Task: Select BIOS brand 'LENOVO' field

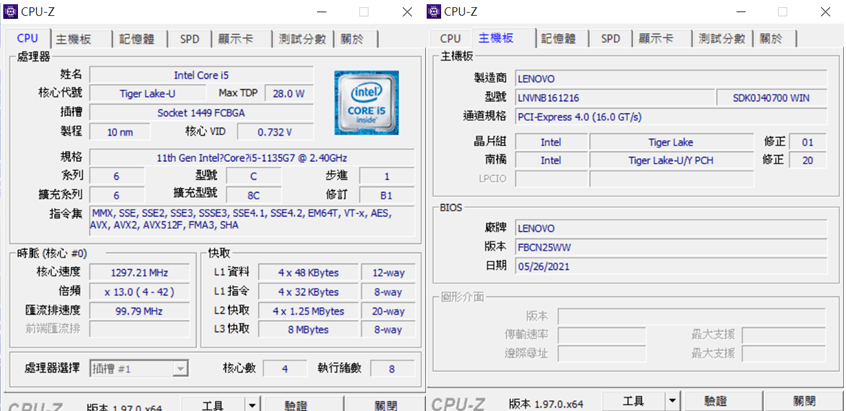Action: (671, 229)
